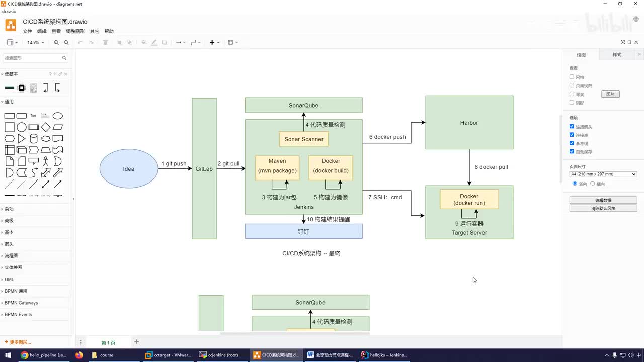Uncheck the 连接点 checkbox
The width and height of the screenshot is (644, 362).
[572, 135]
